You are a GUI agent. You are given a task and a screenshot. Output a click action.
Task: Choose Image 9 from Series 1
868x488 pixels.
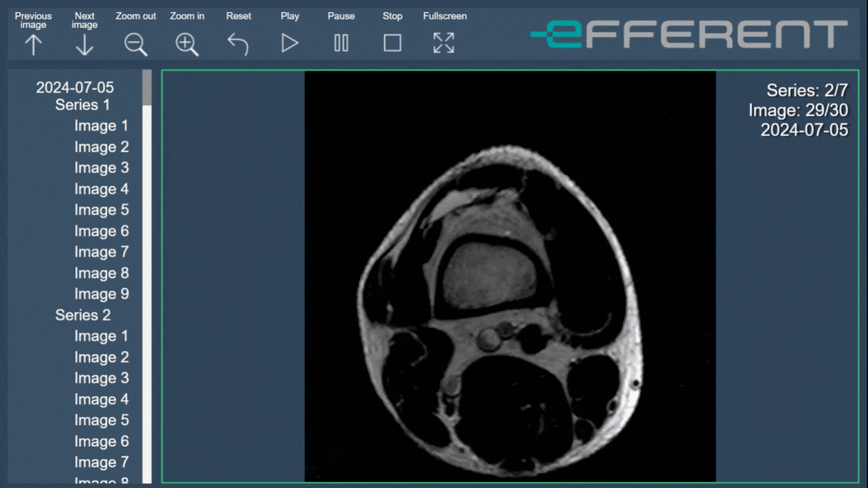(101, 294)
